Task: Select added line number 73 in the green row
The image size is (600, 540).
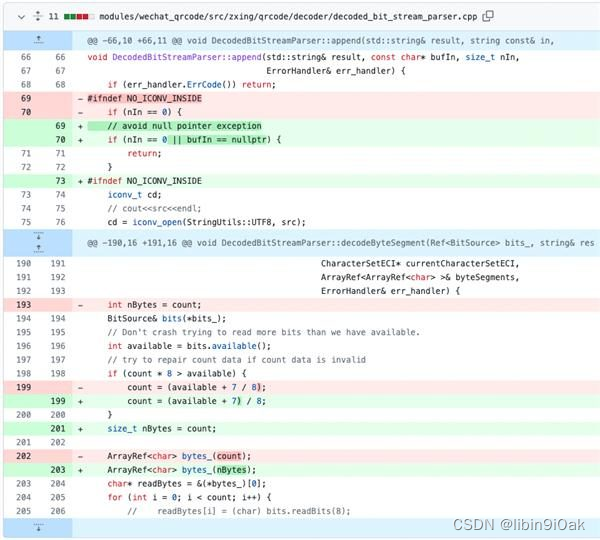Action: point(60,181)
